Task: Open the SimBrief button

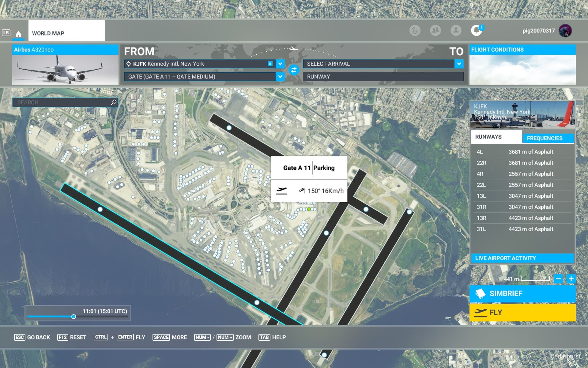Action: point(522,293)
